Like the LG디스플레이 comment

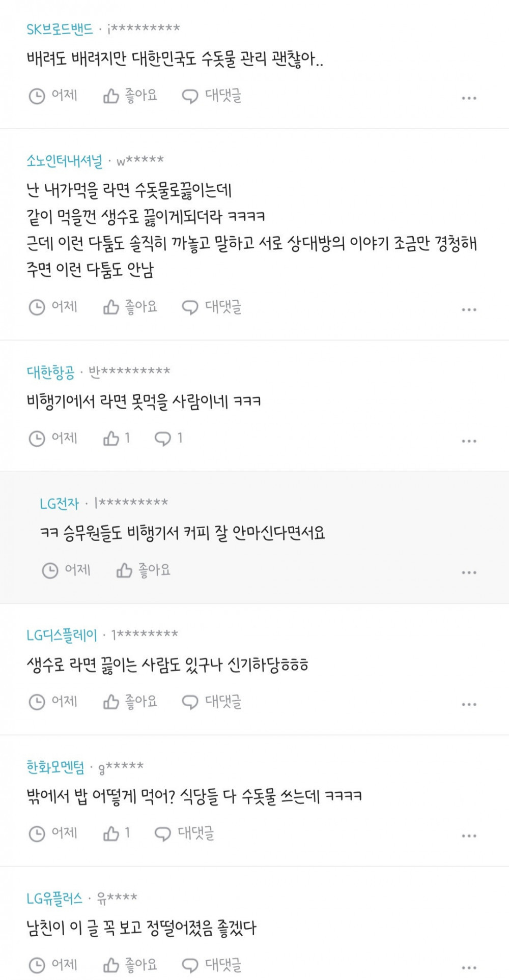point(130,702)
